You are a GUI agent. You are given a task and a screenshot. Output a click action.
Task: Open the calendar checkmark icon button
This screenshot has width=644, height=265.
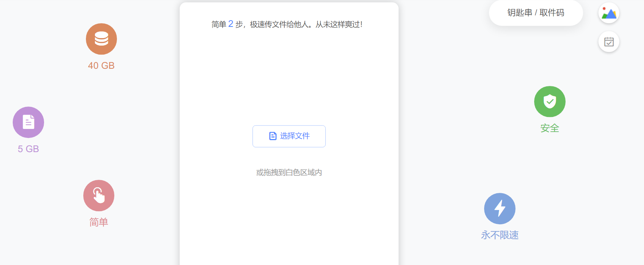[x=609, y=42]
